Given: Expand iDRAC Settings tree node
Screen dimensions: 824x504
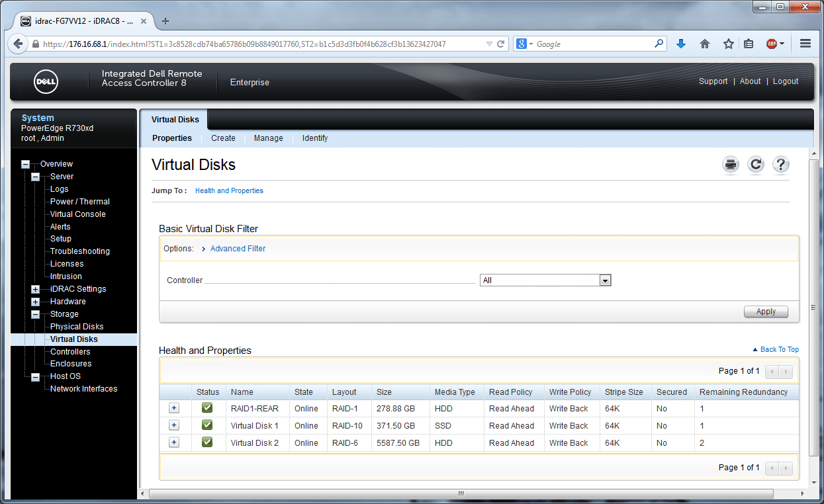Looking at the screenshot, I should click(x=36, y=289).
